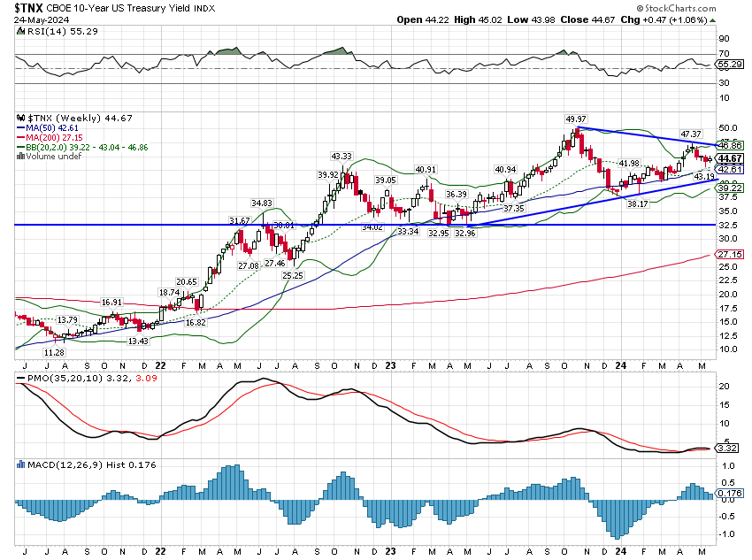Click the 11.28 low price annotation

54,352
